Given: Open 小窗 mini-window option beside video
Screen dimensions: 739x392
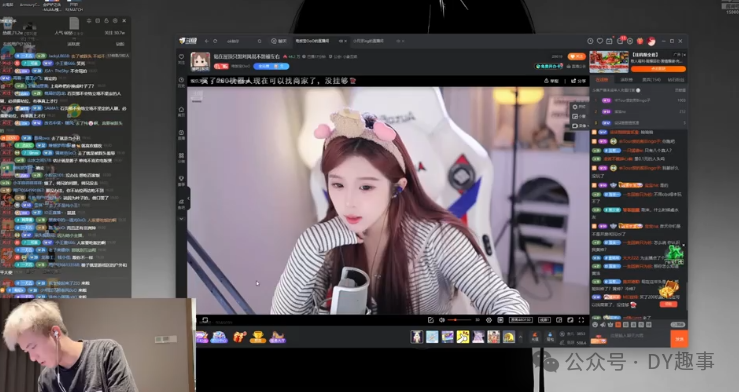Looking at the screenshot, I should pyautogui.click(x=579, y=116).
